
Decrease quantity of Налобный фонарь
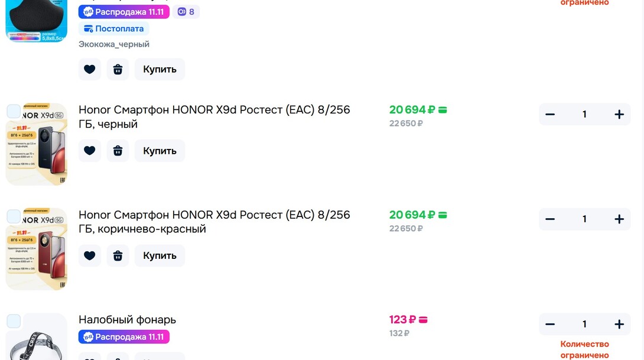tap(550, 324)
